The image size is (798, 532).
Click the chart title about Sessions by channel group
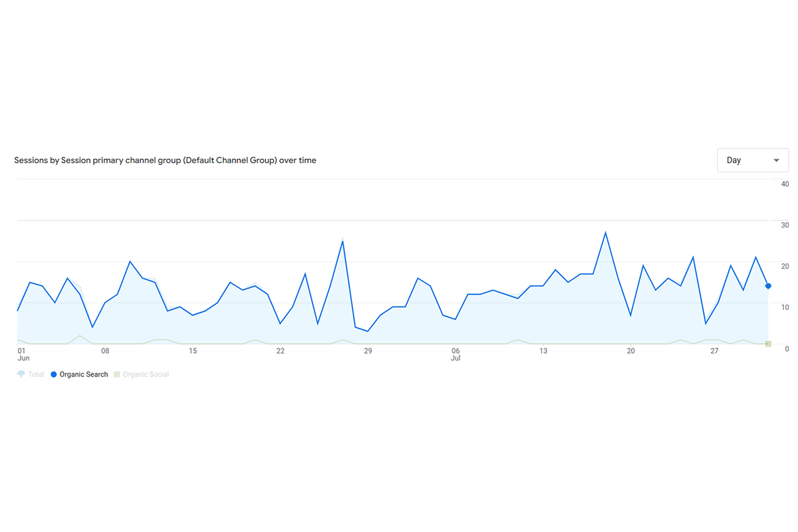[165, 160]
